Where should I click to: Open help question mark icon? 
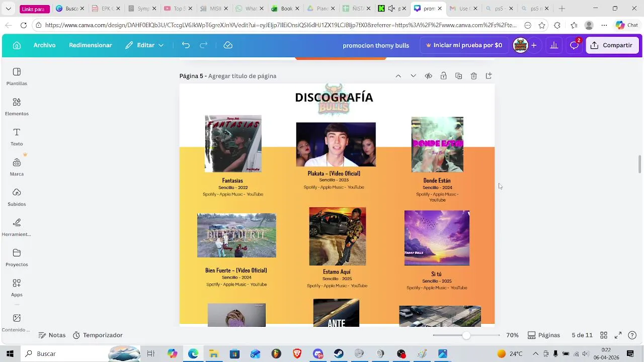tap(632, 335)
